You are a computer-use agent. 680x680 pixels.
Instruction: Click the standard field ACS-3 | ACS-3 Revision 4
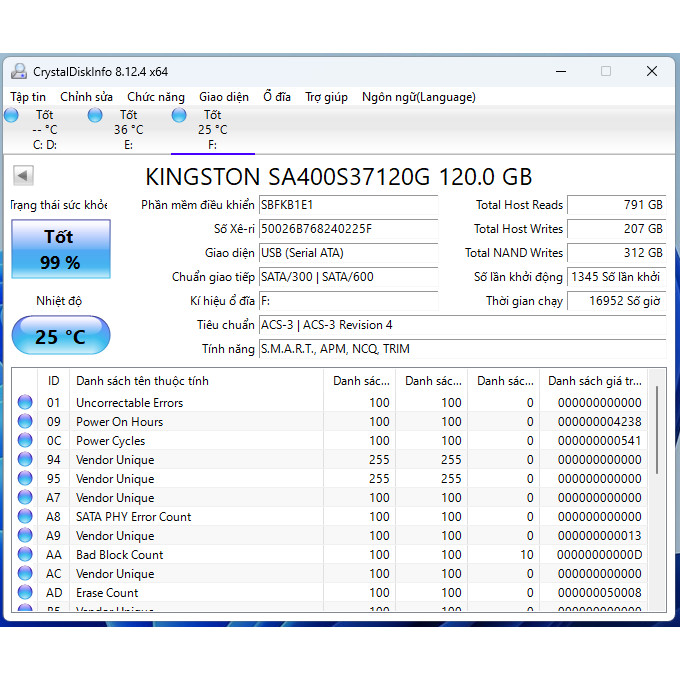click(463, 325)
